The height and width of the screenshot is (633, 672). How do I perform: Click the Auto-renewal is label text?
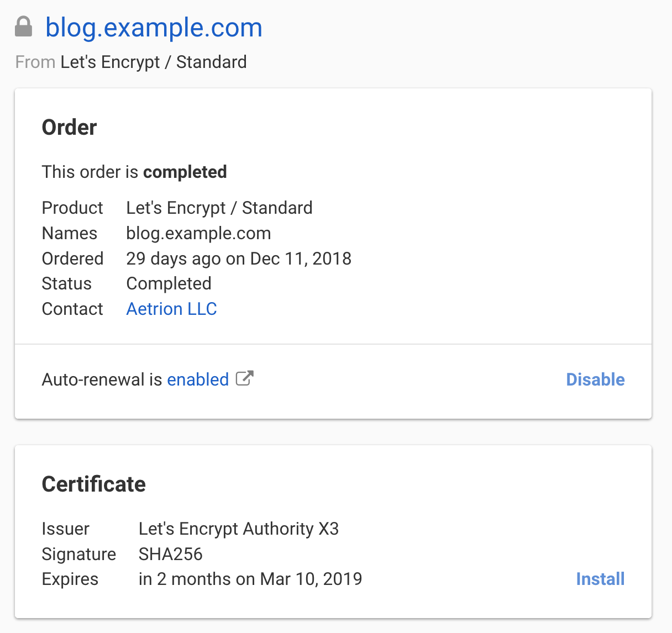click(102, 379)
